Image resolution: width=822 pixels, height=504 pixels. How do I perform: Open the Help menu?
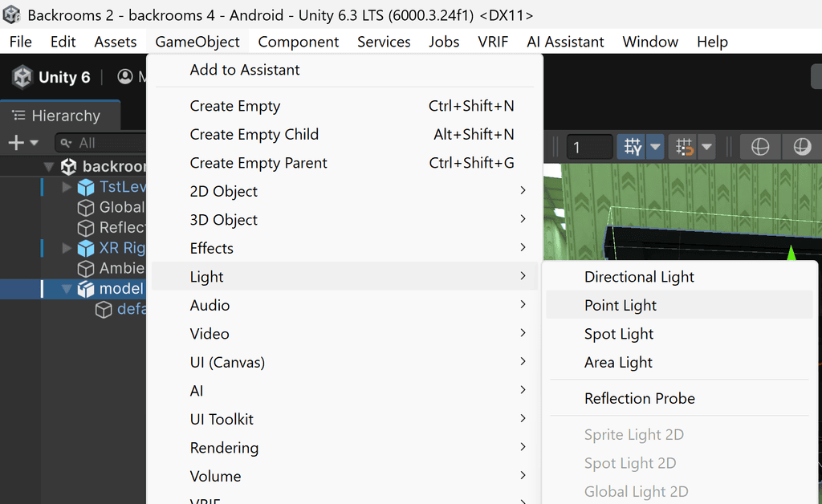point(712,42)
